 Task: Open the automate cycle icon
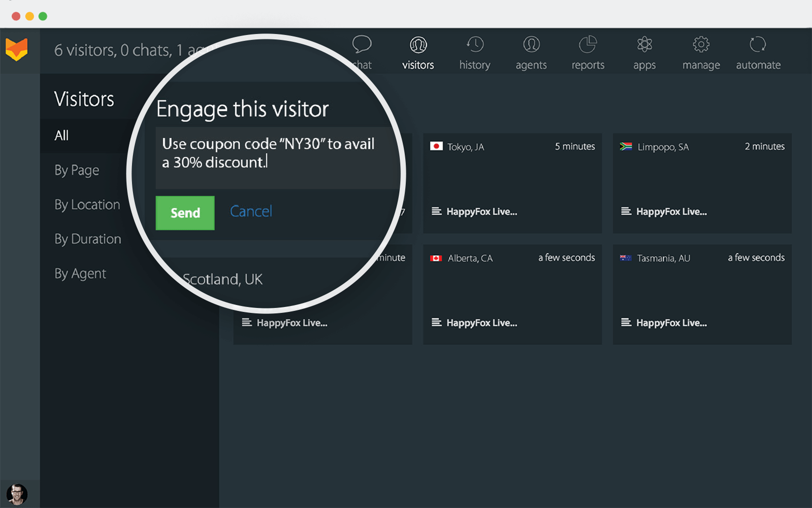pos(758,45)
